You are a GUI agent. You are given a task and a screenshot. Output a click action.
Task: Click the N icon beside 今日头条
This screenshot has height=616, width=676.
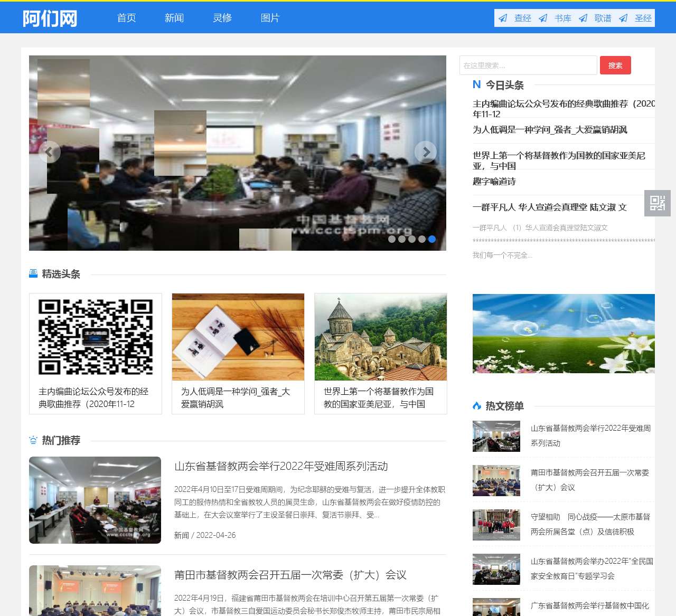pyautogui.click(x=477, y=84)
